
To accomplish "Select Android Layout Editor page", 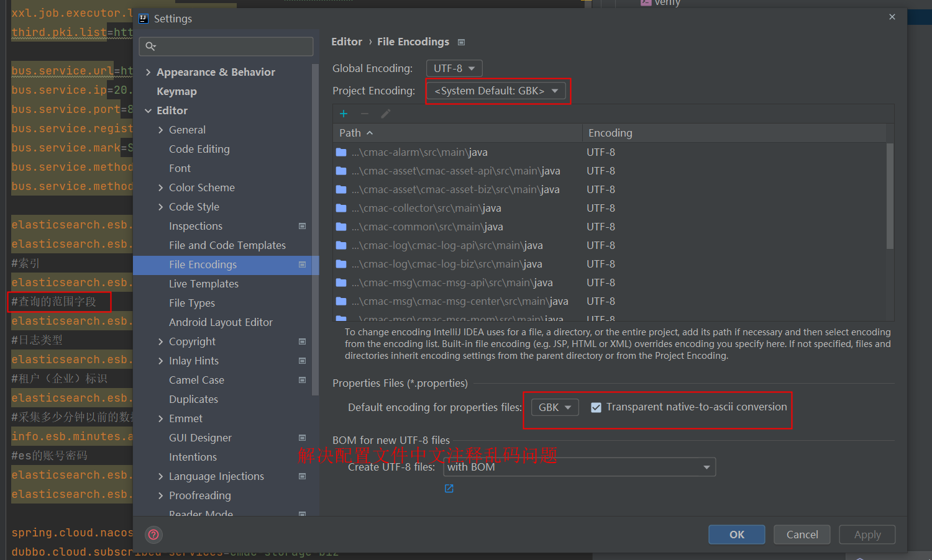I will pos(221,322).
